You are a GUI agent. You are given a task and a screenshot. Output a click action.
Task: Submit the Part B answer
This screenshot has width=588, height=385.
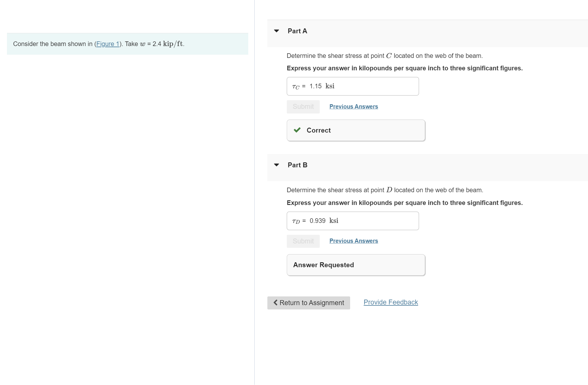[x=303, y=241]
